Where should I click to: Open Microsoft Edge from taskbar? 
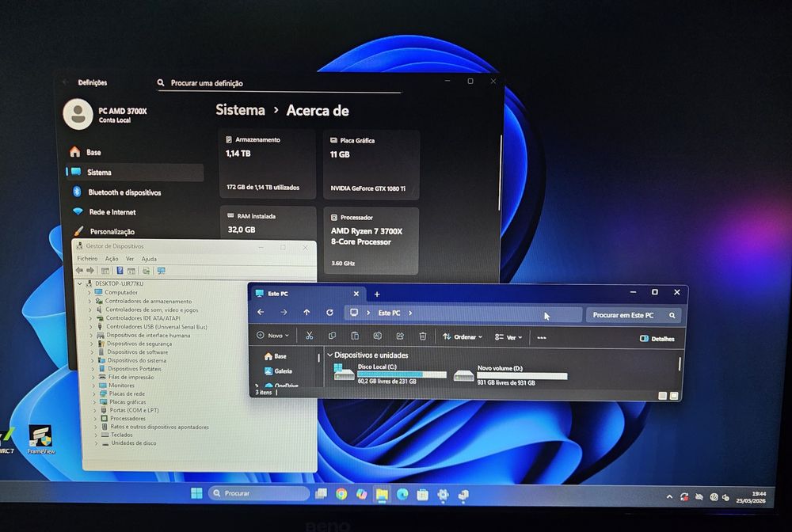(x=402, y=494)
